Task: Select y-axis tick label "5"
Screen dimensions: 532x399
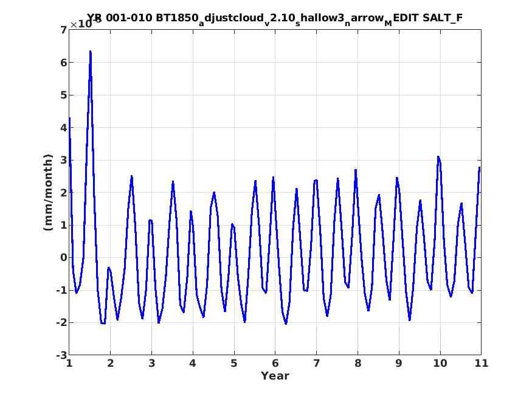Action: (64, 95)
